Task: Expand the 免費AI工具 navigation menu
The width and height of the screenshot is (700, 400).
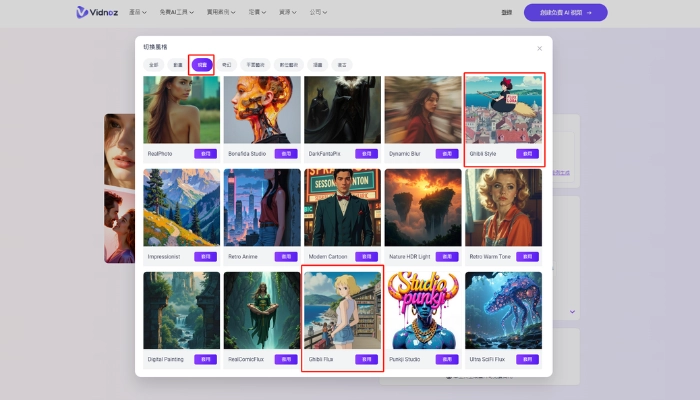Action: coord(177,12)
